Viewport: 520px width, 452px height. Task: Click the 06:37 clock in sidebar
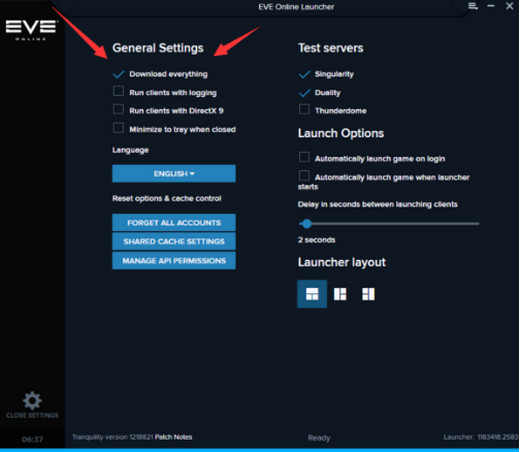(32, 439)
